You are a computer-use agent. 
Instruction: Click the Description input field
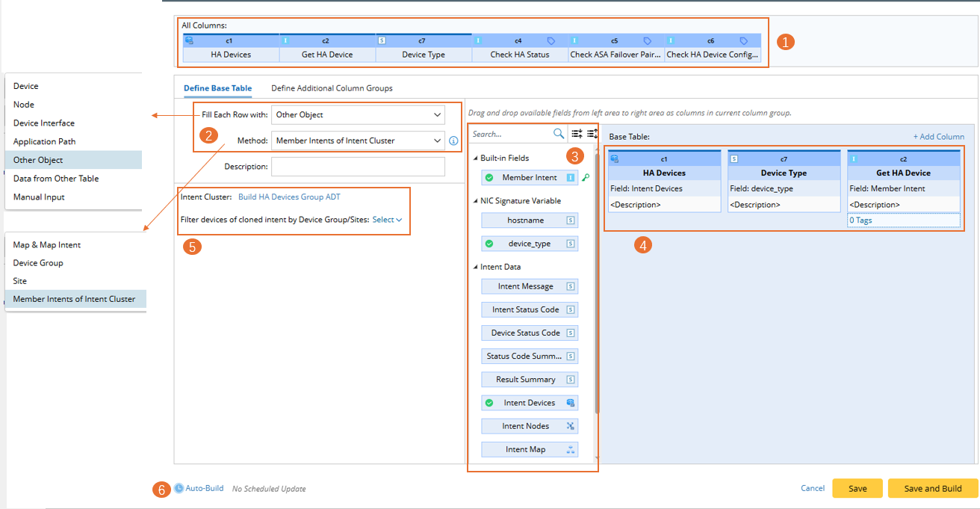pyautogui.click(x=358, y=166)
